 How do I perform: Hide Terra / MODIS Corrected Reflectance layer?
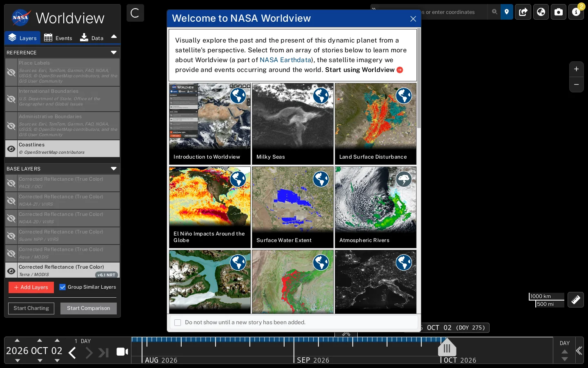point(11,271)
